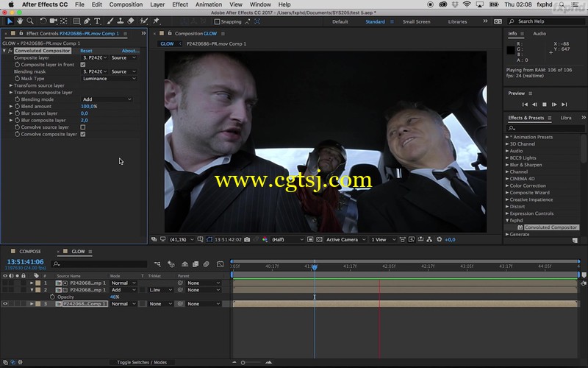
Task: Select the Brush tool
Action: tap(110, 21)
